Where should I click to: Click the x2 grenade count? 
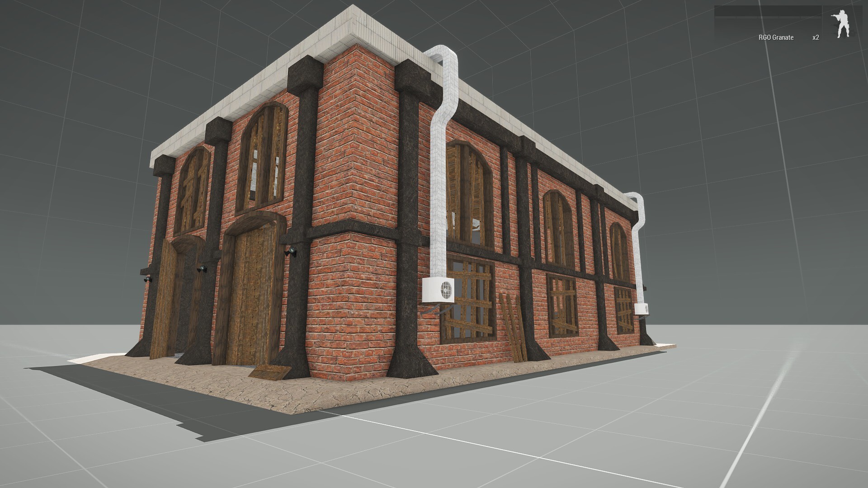pyautogui.click(x=815, y=38)
